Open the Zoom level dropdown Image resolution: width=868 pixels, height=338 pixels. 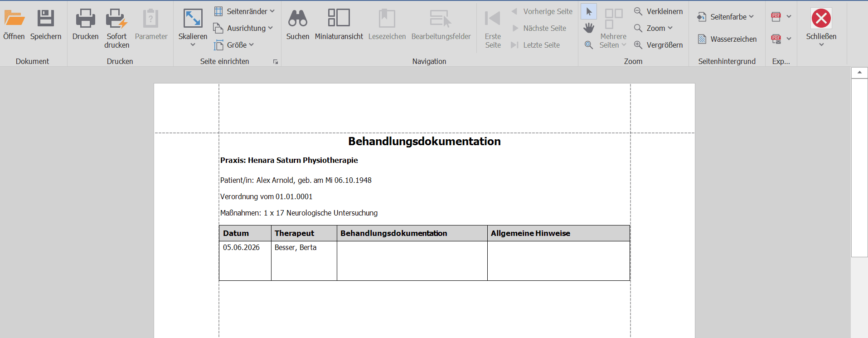[653, 28]
